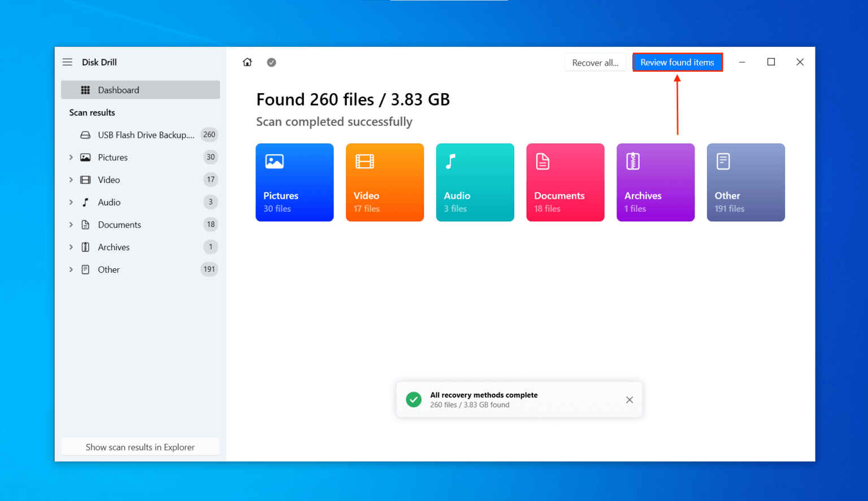Image resolution: width=868 pixels, height=501 pixels.
Task: Open the Video category tile
Action: point(385,182)
